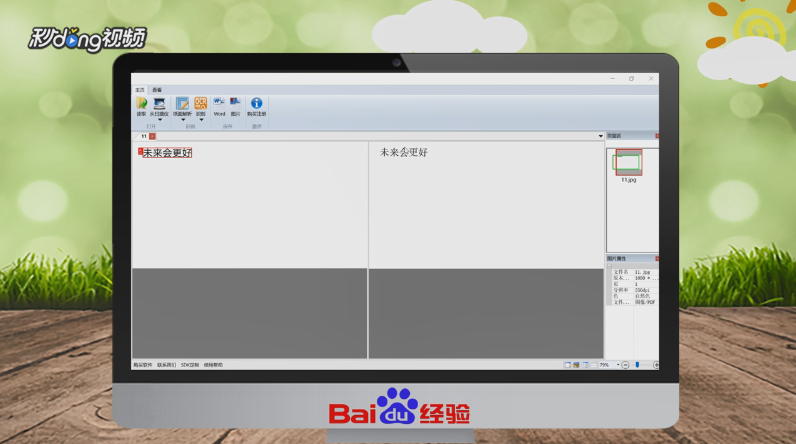Click the first view-mode icon in the status bar

[568, 365]
